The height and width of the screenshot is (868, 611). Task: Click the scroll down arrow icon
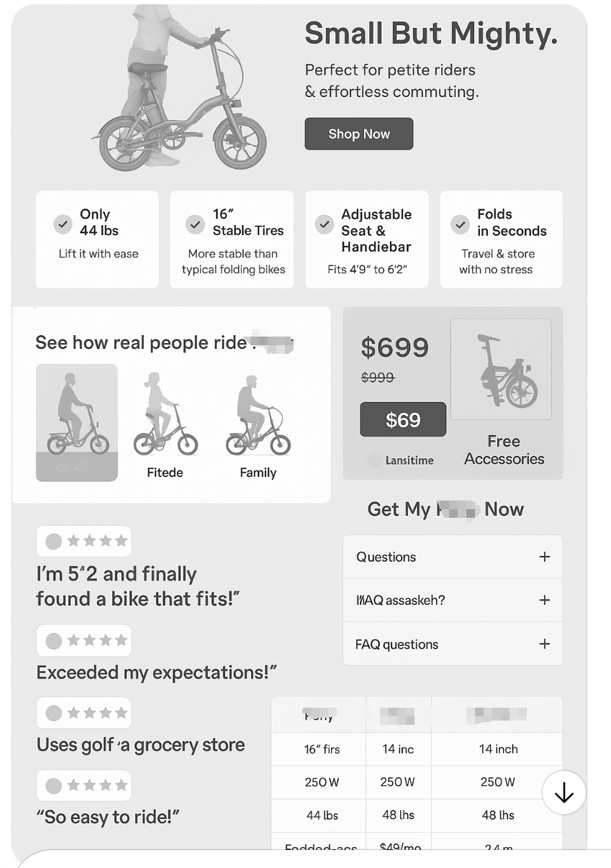[x=564, y=792]
